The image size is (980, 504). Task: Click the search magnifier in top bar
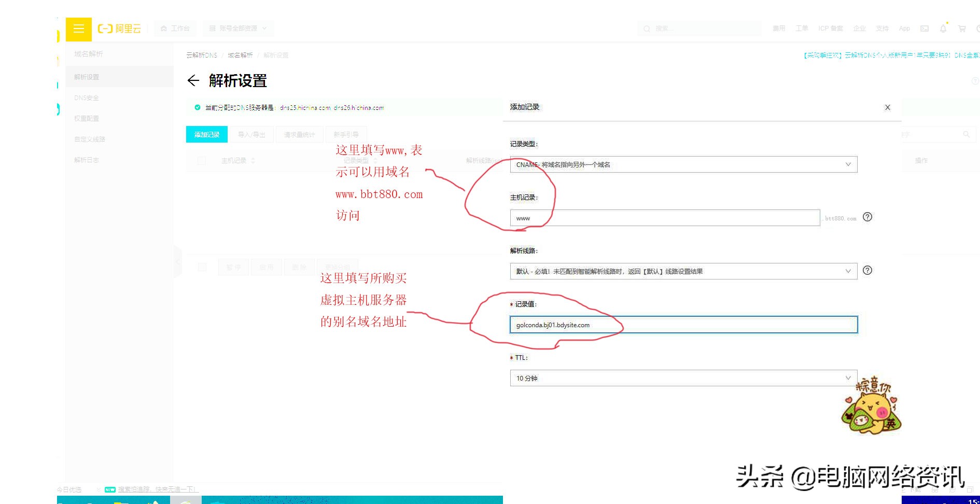[x=647, y=29]
